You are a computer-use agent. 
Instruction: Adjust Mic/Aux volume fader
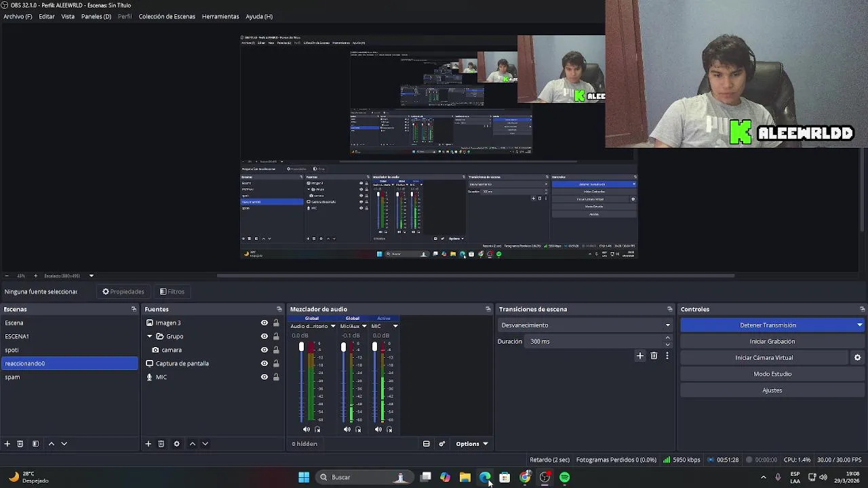[x=343, y=348]
